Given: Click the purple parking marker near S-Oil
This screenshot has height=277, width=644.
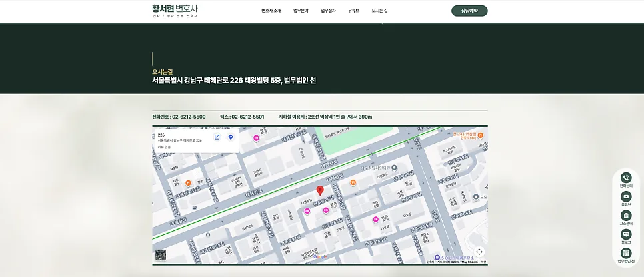Looking at the screenshot, I should click(x=437, y=258).
